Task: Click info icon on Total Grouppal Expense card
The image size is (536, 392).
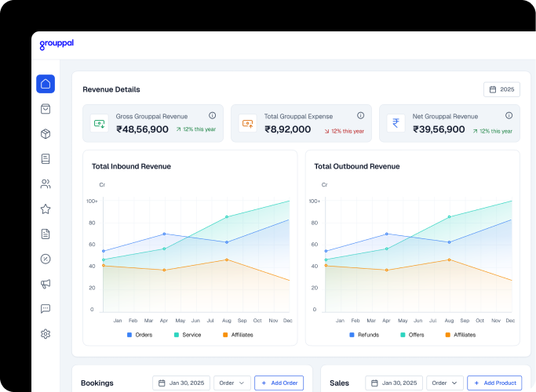Action: tap(361, 115)
